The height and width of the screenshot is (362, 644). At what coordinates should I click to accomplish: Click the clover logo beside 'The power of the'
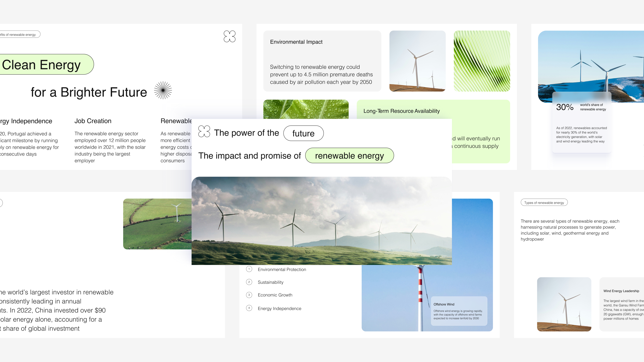(204, 131)
